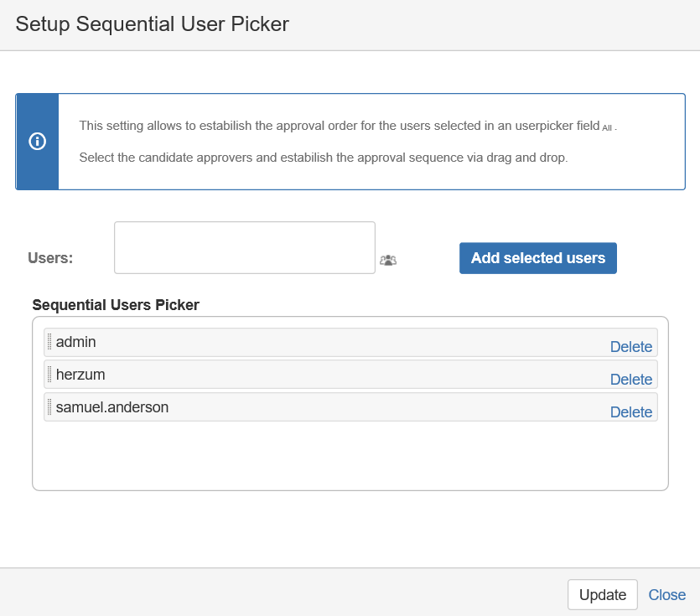Viewport: 700px width, 616px height.
Task: Click the info icon in the blue banner
Action: coord(37,142)
